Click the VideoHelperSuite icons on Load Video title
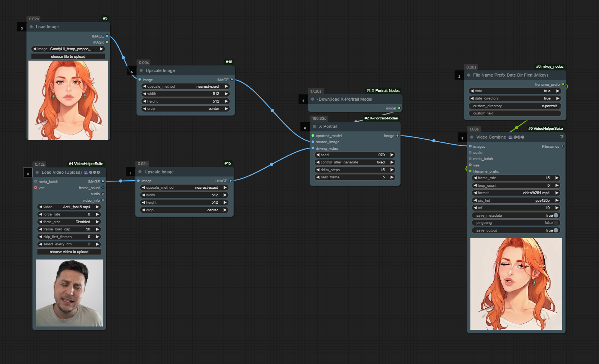Viewport: 599px width, 364px height. click(x=92, y=172)
